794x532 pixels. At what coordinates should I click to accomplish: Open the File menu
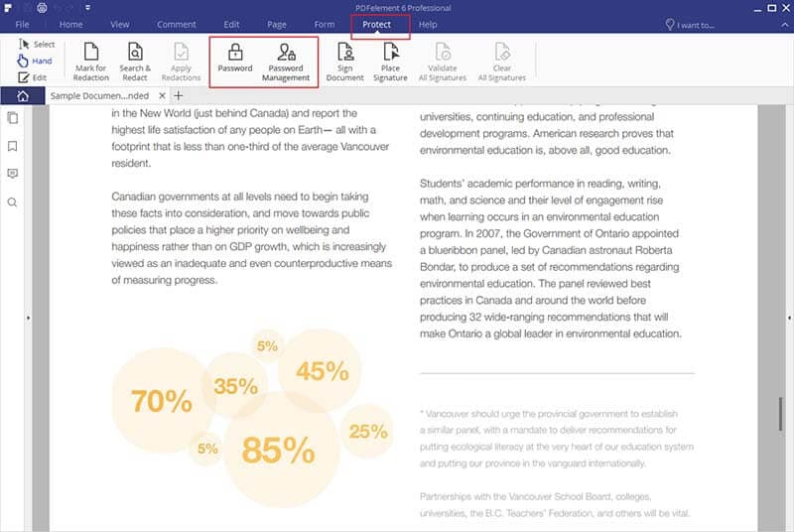click(x=22, y=24)
